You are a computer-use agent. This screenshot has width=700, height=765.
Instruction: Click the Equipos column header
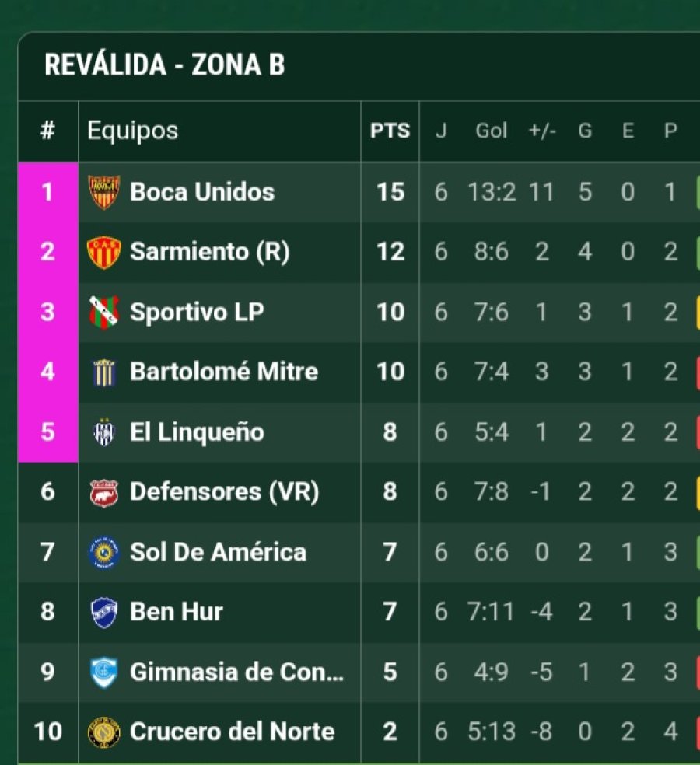[x=133, y=131]
